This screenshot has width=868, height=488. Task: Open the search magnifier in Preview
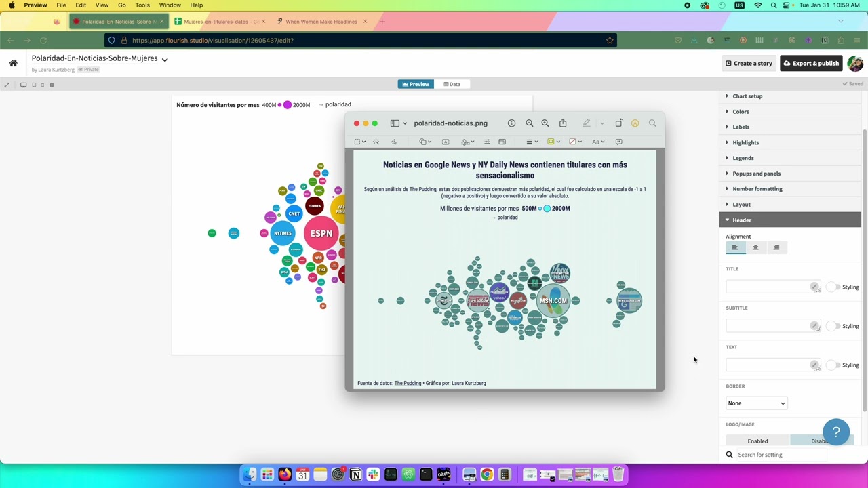click(652, 123)
